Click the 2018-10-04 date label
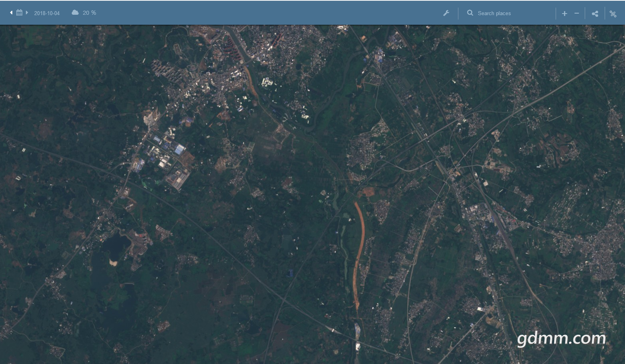Viewport: 625px width, 364px height. point(47,13)
